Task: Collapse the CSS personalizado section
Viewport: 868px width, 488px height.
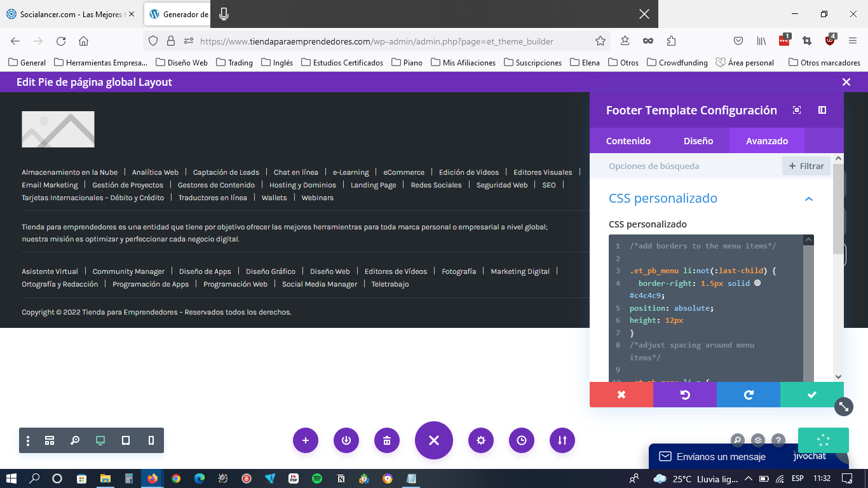Action: [809, 199]
